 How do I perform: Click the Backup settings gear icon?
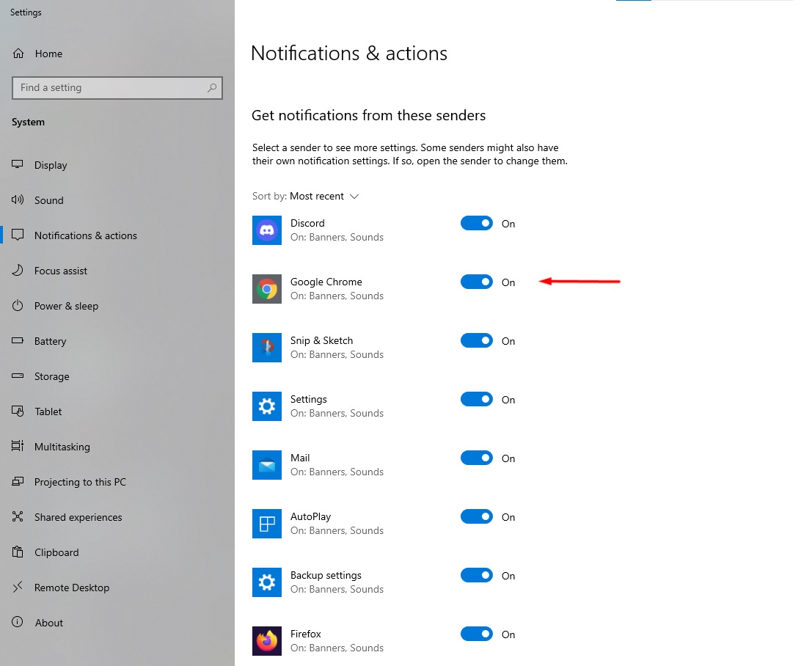(267, 582)
